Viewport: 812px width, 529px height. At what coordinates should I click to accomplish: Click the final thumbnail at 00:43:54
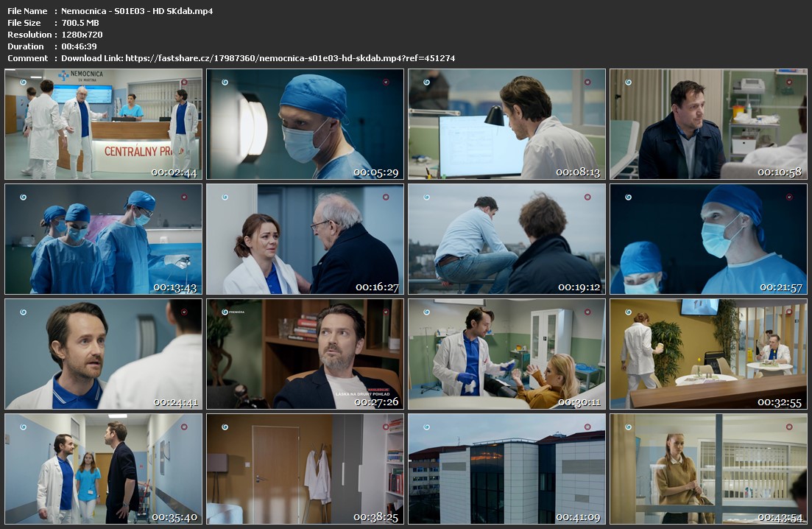tap(708, 469)
